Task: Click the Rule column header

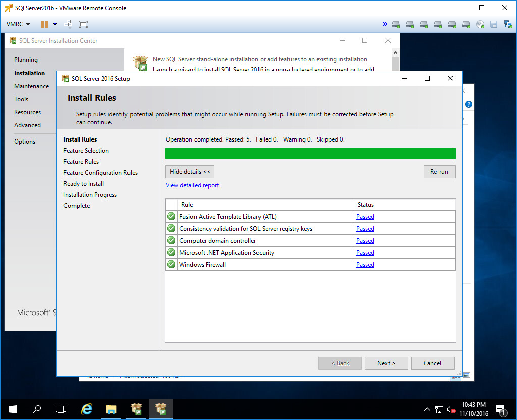Action: pos(266,205)
